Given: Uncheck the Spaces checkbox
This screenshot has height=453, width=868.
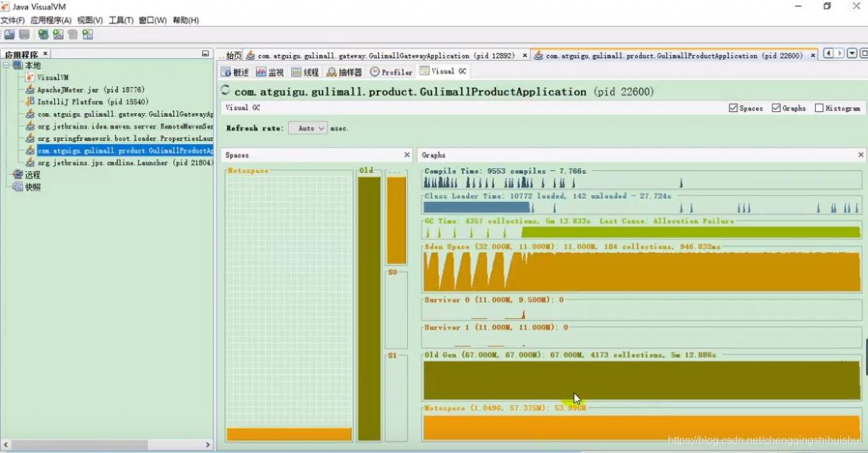Looking at the screenshot, I should click(733, 108).
